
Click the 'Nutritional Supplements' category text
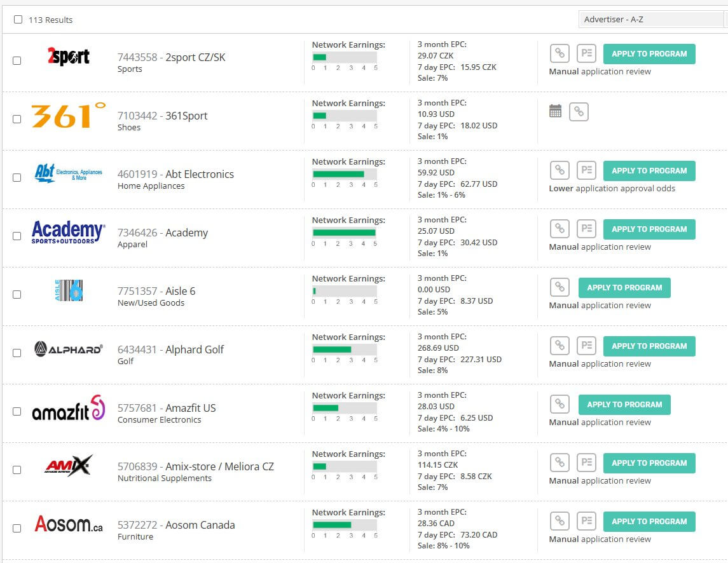pos(165,478)
